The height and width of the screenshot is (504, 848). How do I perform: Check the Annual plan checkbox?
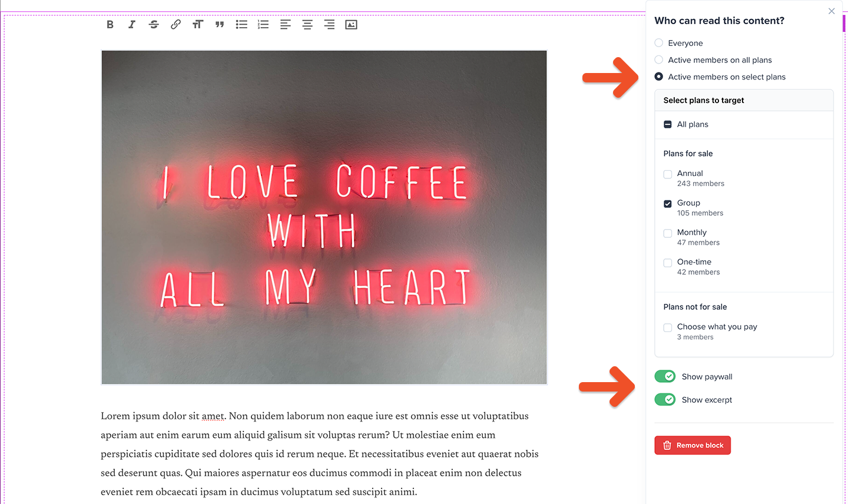click(x=668, y=174)
